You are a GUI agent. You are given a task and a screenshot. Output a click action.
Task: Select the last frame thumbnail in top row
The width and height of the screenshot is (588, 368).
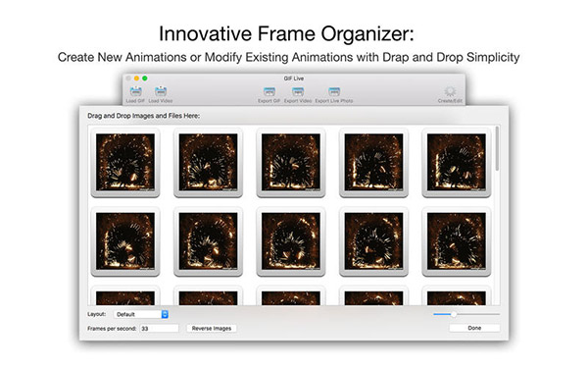tap(457, 162)
